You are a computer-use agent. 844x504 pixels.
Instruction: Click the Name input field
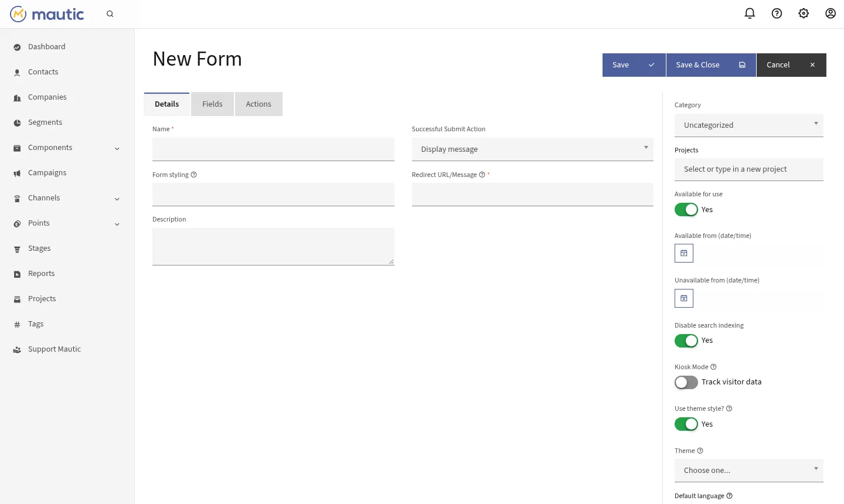(273, 149)
